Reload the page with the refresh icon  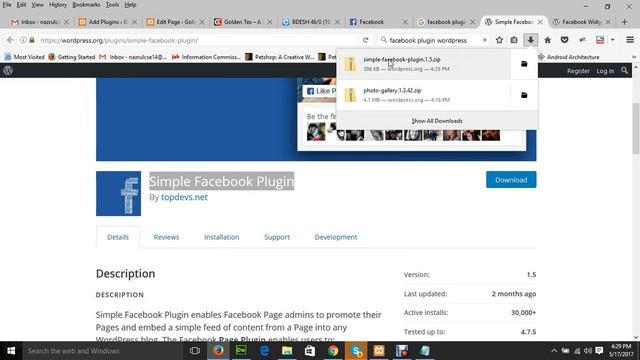point(366,40)
